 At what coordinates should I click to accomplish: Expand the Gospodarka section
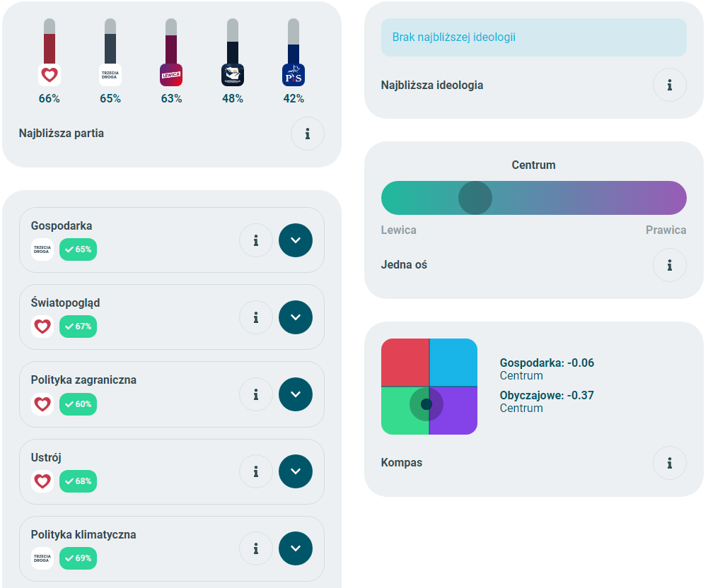[296, 240]
